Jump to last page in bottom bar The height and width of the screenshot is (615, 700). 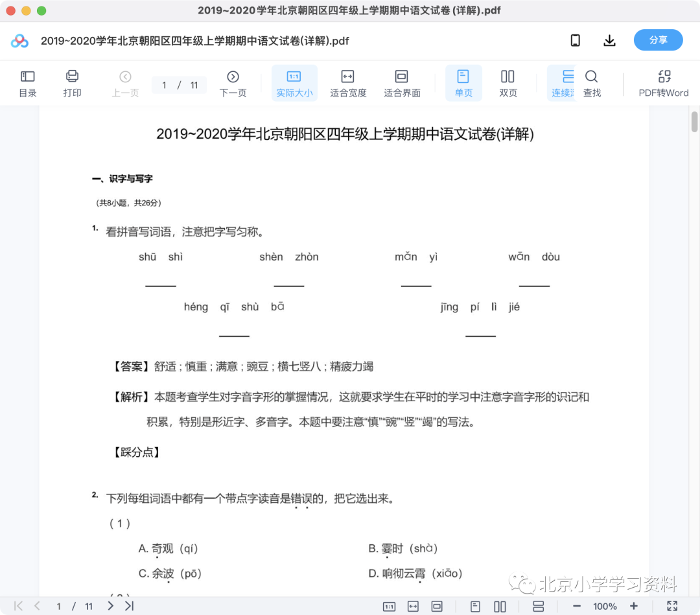point(130,606)
